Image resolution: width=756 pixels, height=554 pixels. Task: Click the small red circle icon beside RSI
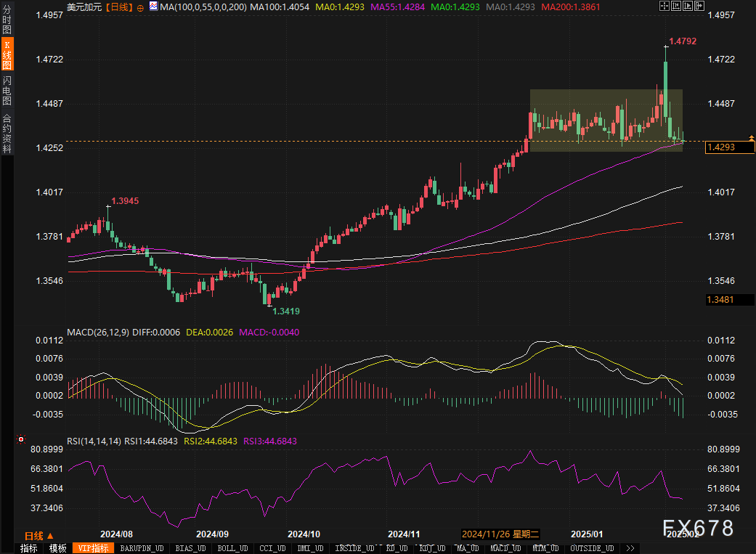[x=21, y=440]
